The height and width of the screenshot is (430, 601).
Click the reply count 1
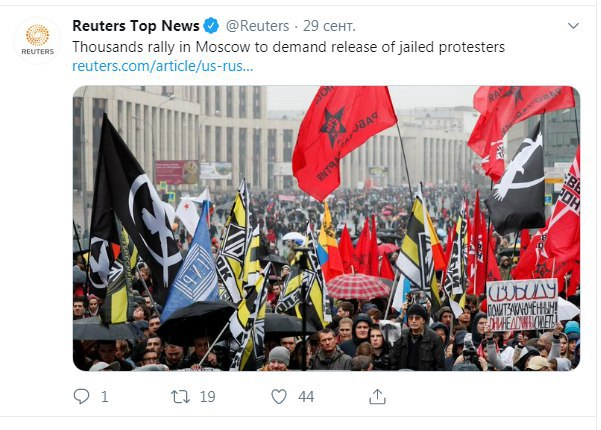click(x=105, y=397)
